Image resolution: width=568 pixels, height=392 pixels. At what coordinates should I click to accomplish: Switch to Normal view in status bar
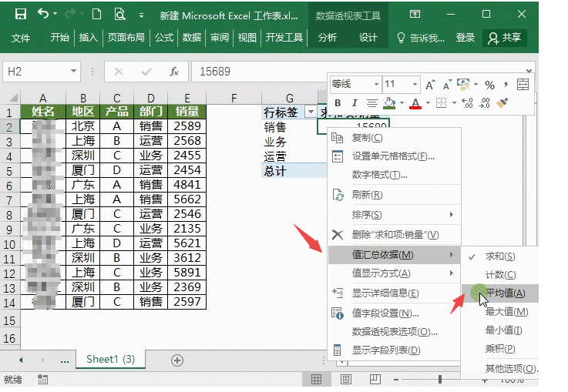(316, 380)
